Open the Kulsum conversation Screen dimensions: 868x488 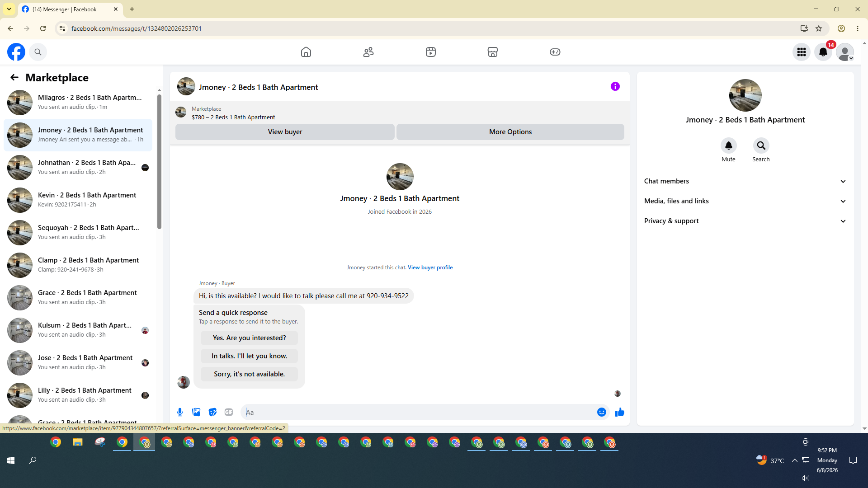78,330
